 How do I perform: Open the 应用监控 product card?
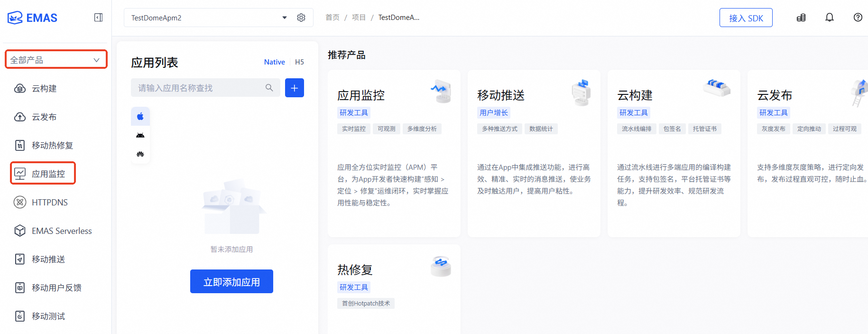click(394, 154)
